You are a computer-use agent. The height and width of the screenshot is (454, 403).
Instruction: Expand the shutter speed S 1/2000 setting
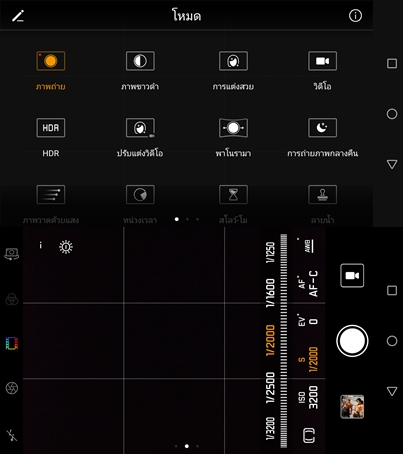(x=308, y=359)
